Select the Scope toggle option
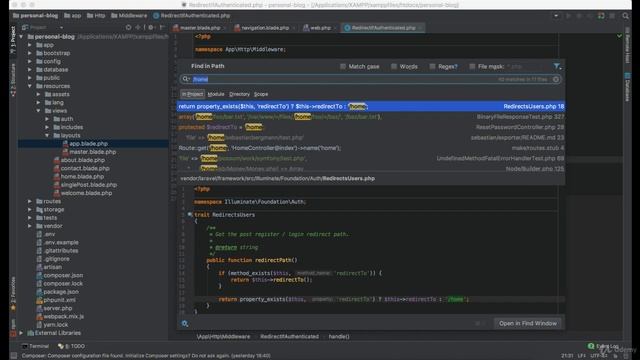 pyautogui.click(x=261, y=94)
